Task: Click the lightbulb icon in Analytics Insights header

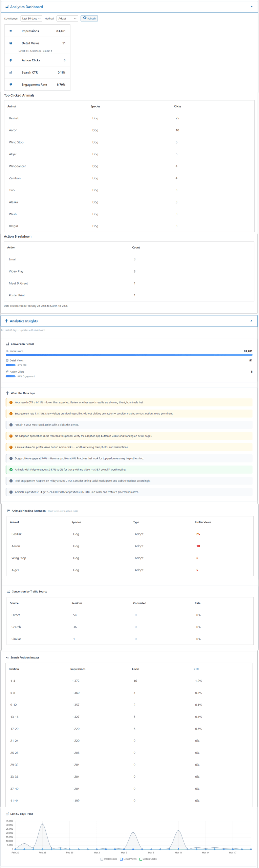Action: [x=6, y=321]
